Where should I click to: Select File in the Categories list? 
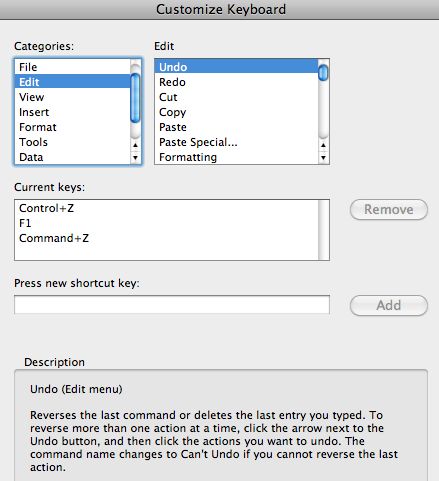[72, 67]
